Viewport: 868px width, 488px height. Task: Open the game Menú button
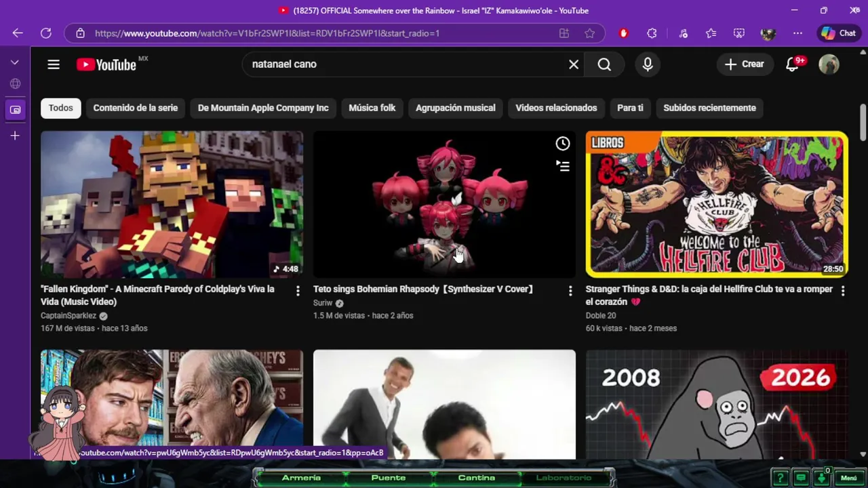849,478
